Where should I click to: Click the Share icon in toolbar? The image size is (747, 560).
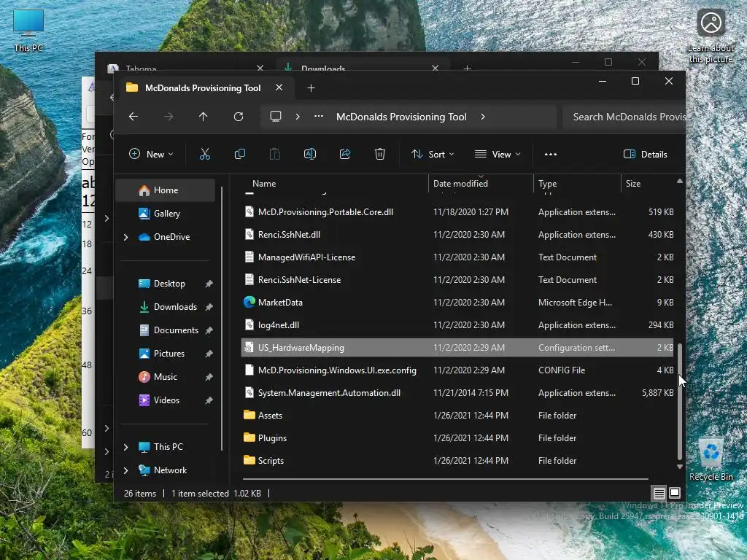click(x=345, y=154)
